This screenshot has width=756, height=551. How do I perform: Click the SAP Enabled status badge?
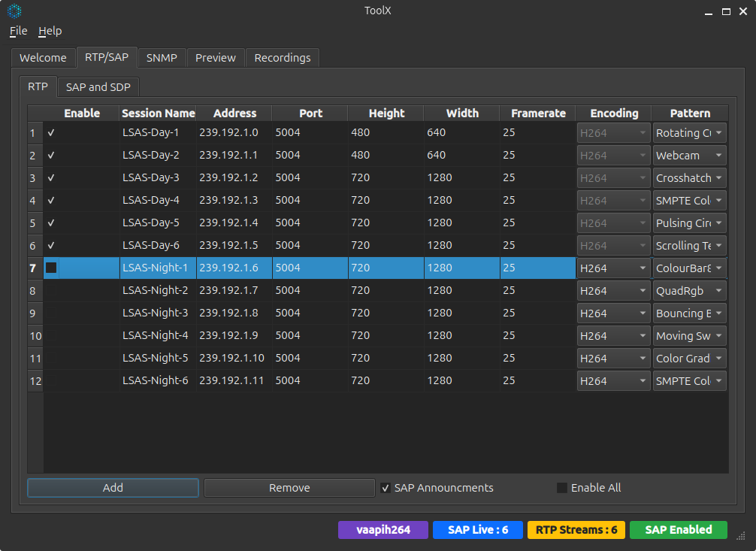click(x=678, y=530)
